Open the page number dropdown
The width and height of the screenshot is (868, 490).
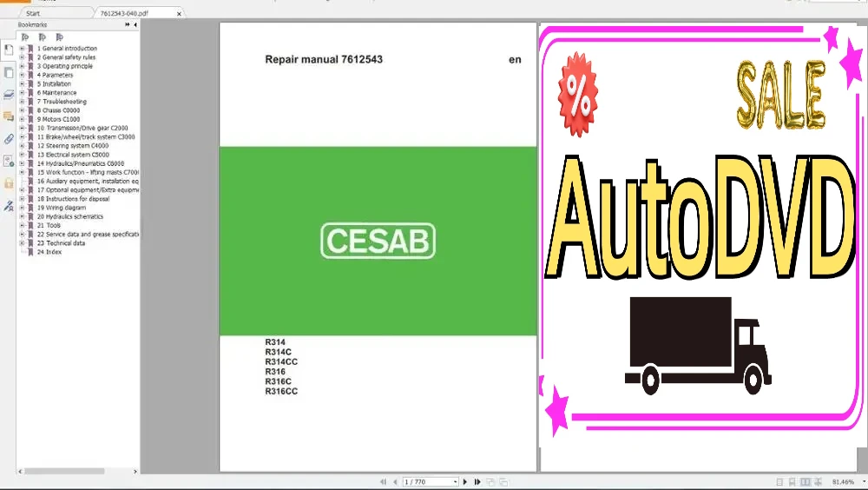point(455,481)
